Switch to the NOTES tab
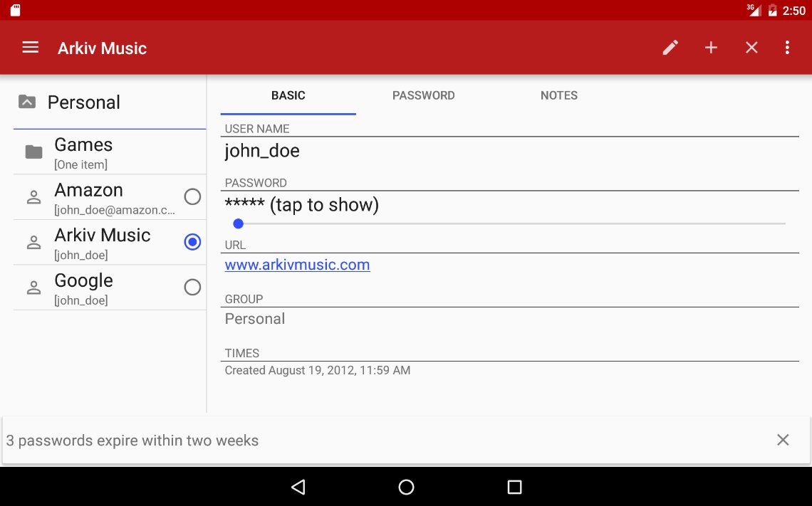 pos(558,95)
